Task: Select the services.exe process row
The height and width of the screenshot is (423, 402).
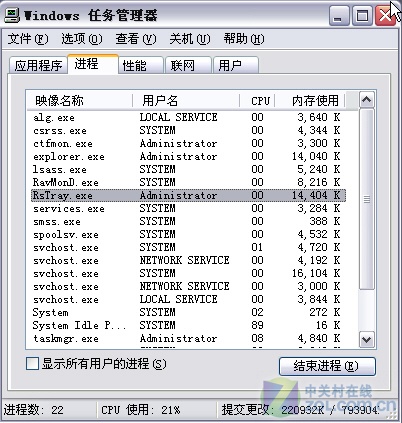Action: click(x=188, y=208)
